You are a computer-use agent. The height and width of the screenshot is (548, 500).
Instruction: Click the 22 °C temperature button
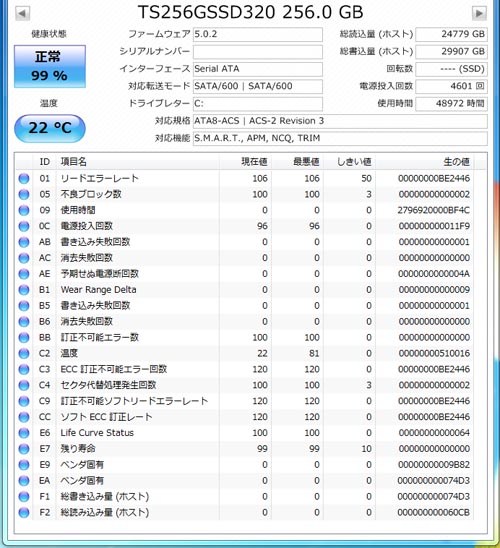[50, 128]
